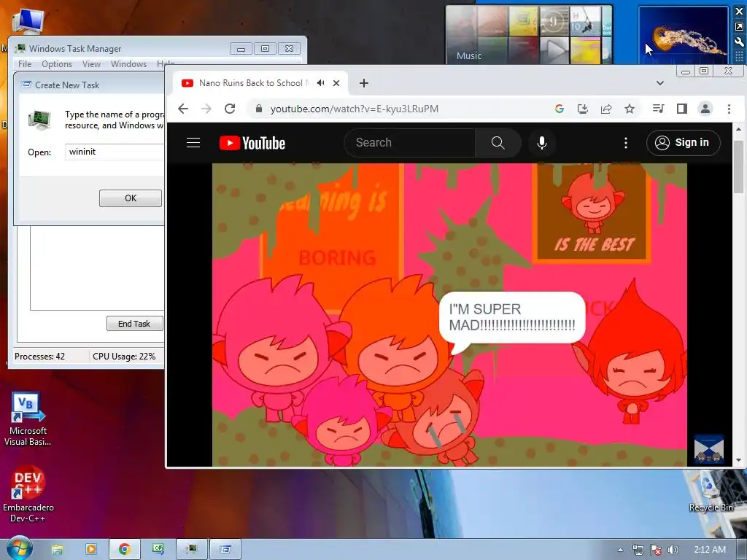Switch to Create New Task taskbar button
747x560 pixels.
click(225, 550)
